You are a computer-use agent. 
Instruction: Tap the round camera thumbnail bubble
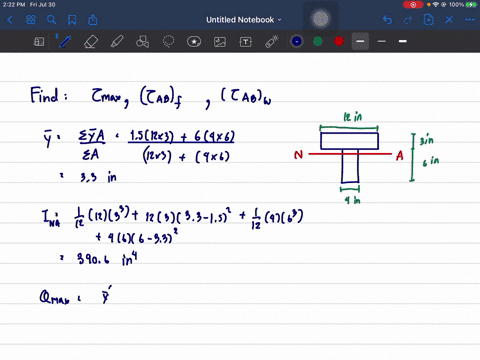click(x=321, y=19)
